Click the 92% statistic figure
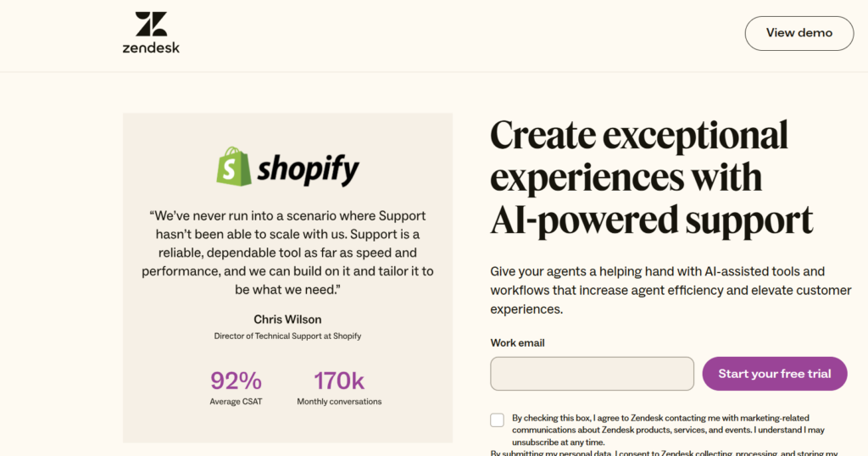 coord(236,381)
